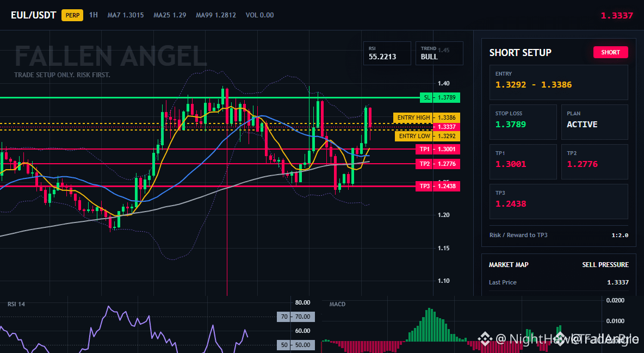
Task: Click the 80.00 RSI axis label
Action: click(303, 302)
